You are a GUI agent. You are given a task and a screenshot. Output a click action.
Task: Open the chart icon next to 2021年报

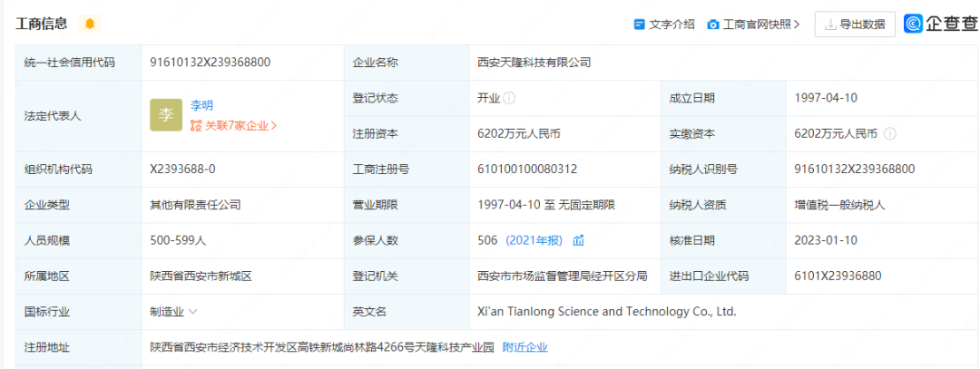[578, 240]
